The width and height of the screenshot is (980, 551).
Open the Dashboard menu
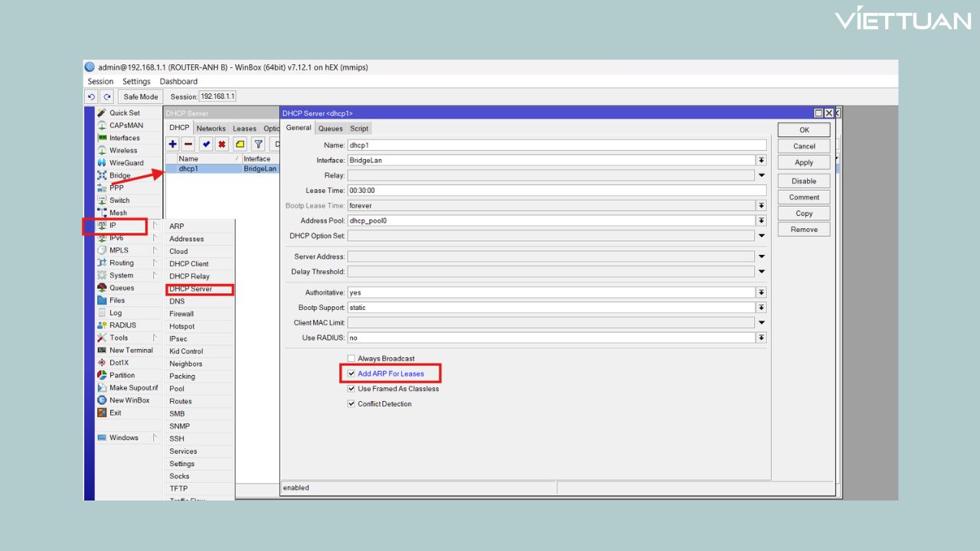tap(178, 81)
